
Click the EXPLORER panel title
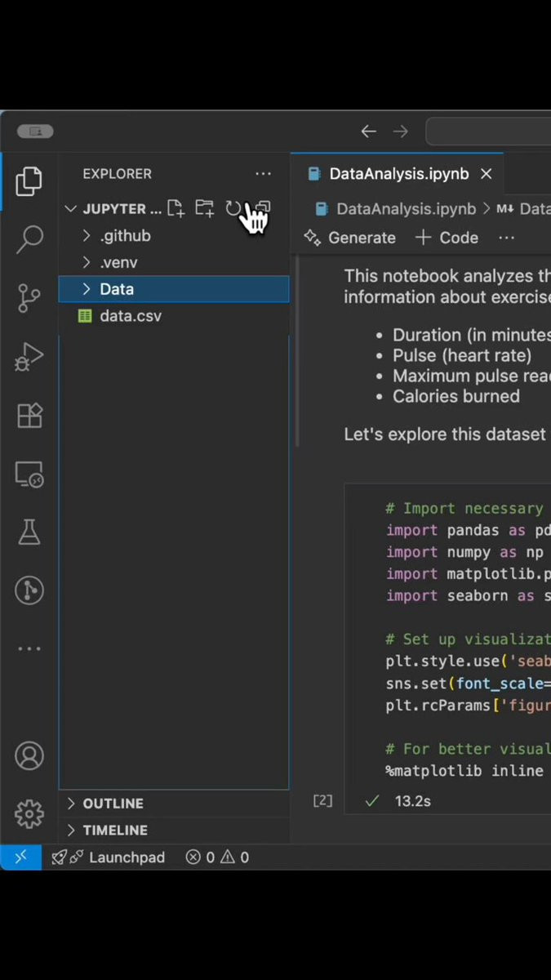(x=117, y=174)
